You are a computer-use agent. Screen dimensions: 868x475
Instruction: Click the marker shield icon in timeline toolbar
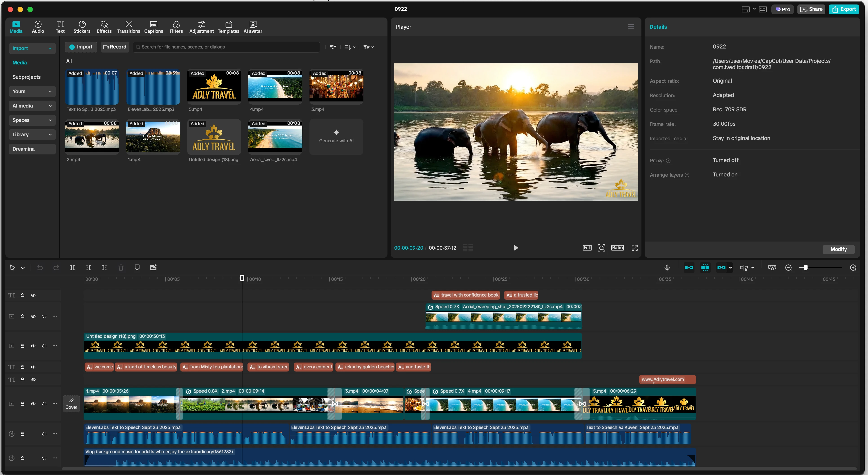click(x=137, y=268)
